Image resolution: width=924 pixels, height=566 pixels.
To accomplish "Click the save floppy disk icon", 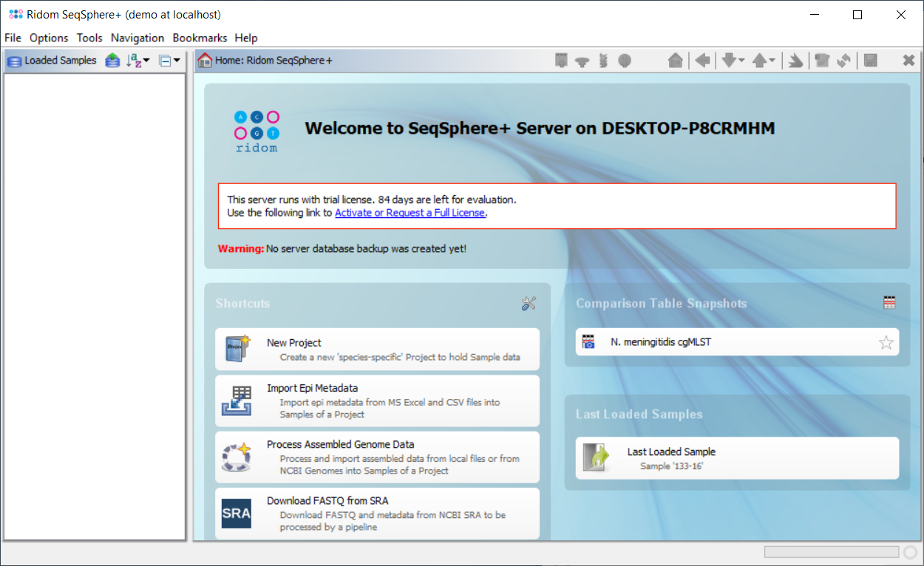I will point(870,61).
